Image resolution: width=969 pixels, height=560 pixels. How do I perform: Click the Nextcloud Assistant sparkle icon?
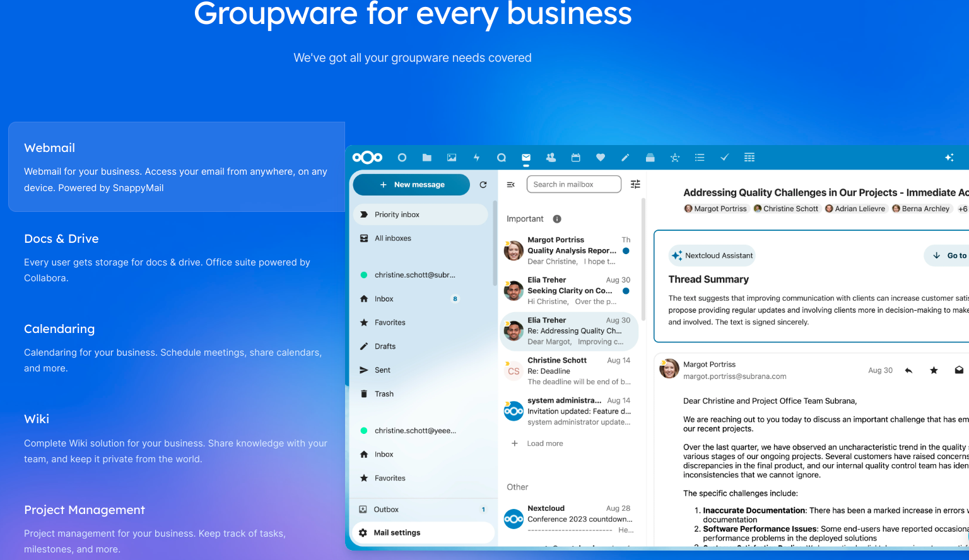tap(949, 158)
